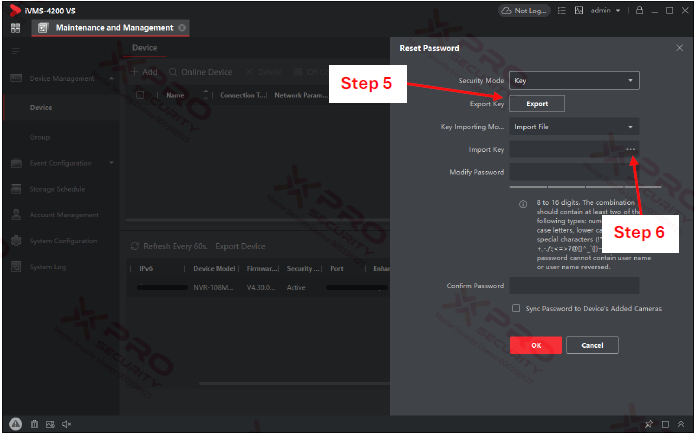Open the picture viewer icon in title bar
The image size is (695, 433).
(x=579, y=10)
